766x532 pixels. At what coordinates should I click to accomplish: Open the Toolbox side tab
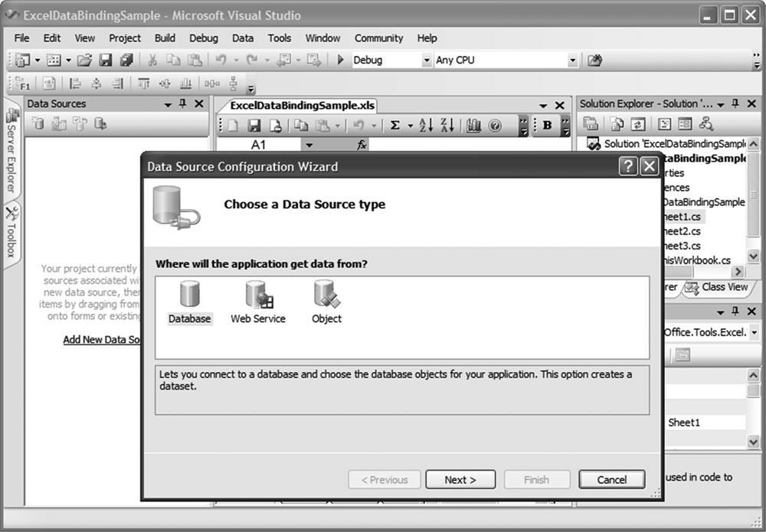point(11,232)
